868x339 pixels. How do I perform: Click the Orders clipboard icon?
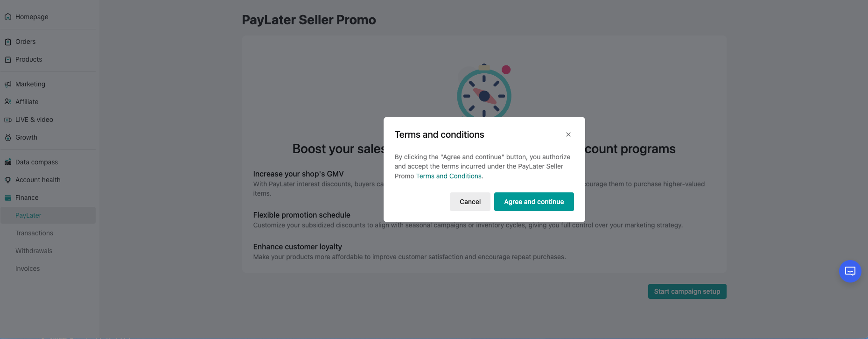pos(8,42)
